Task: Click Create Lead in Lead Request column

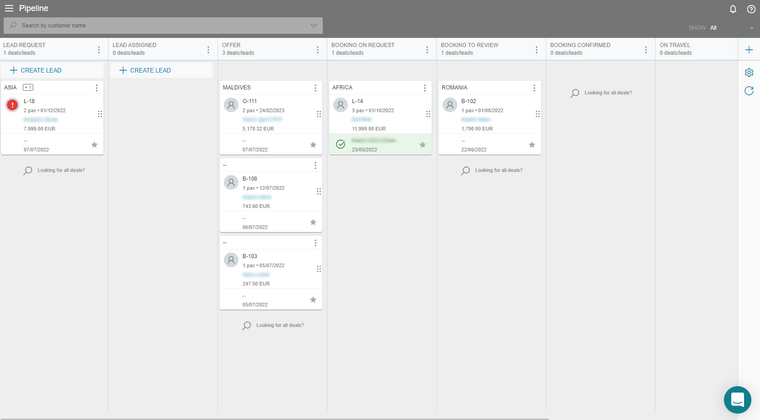Action: click(x=52, y=70)
